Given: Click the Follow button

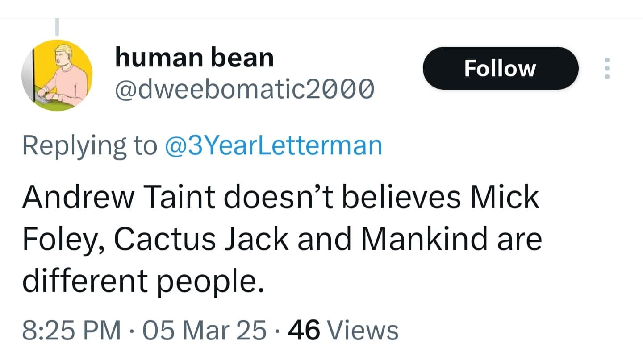Looking at the screenshot, I should coord(500,68).
